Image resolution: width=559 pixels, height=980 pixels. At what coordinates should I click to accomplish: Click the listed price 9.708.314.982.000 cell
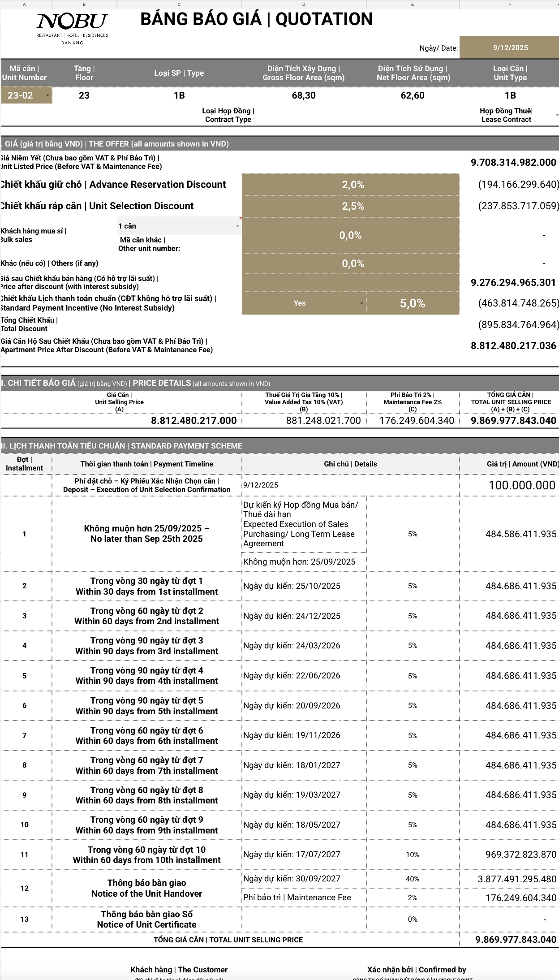[x=513, y=162]
